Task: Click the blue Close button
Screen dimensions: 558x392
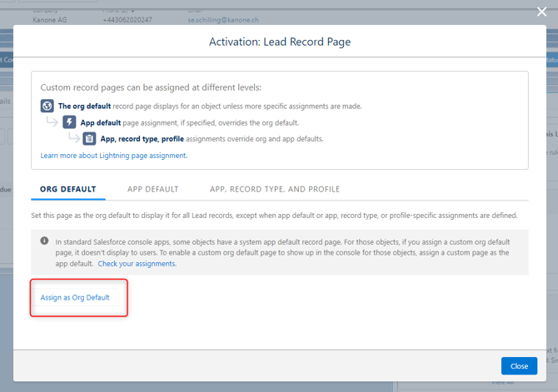Action: (519, 366)
